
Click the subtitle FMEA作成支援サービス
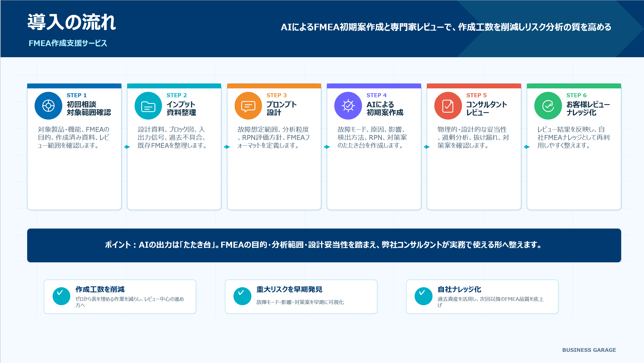click(68, 43)
